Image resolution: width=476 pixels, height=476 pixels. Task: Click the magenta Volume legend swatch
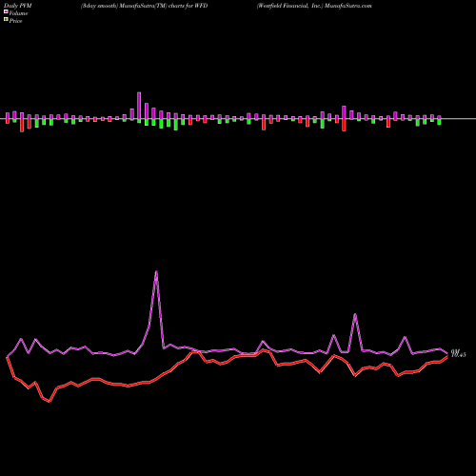click(6, 11)
